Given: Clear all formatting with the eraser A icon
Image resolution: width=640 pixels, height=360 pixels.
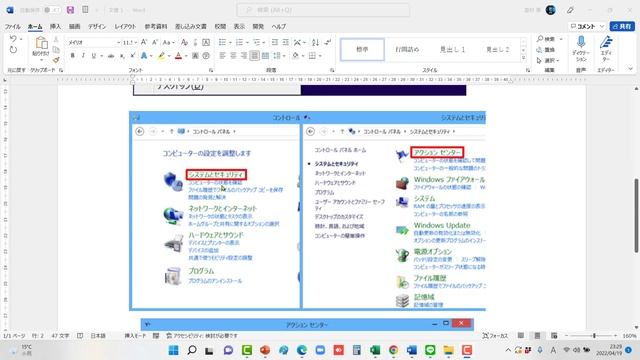Looking at the screenshot, I should click(x=184, y=42).
